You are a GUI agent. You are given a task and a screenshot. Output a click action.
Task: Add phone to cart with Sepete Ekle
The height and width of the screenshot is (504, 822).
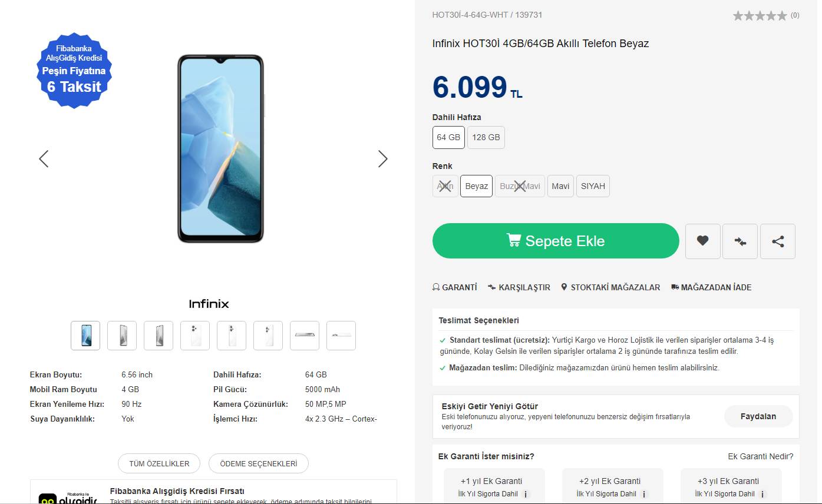[556, 241]
